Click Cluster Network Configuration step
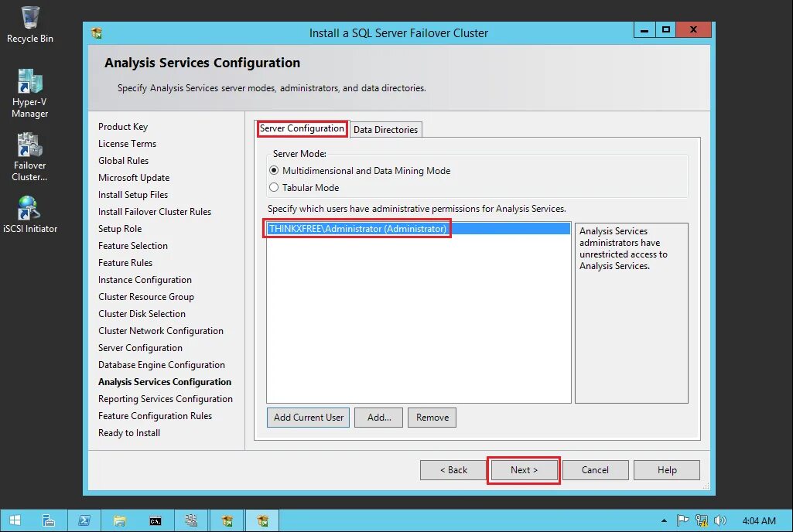Screen dimensions: 793x532 pyautogui.click(x=161, y=331)
